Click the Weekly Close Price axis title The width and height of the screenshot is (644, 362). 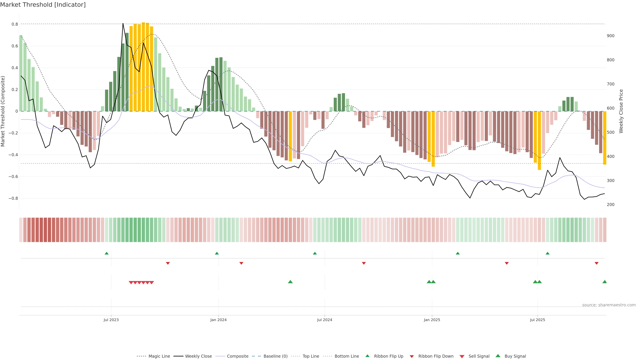tap(621, 111)
